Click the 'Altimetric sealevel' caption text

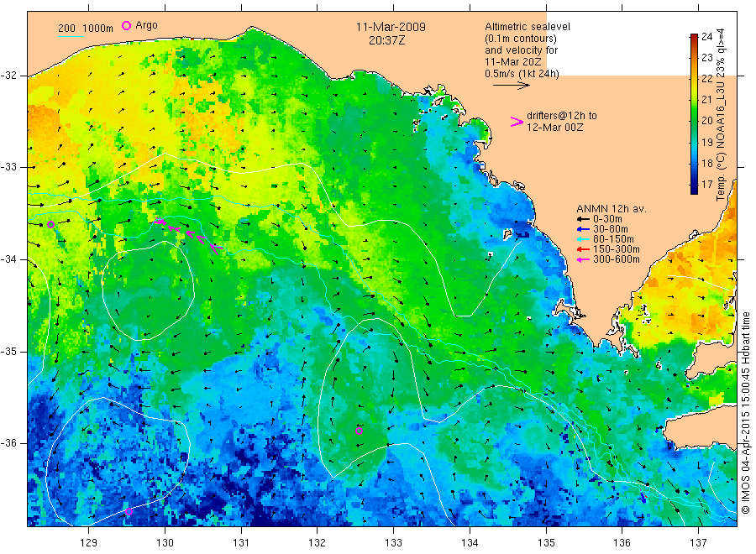point(527,27)
